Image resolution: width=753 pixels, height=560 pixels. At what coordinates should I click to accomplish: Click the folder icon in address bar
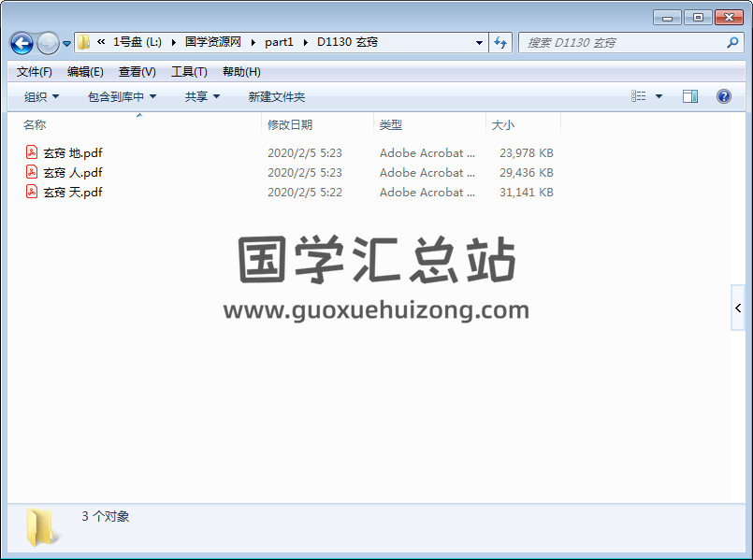click(83, 42)
